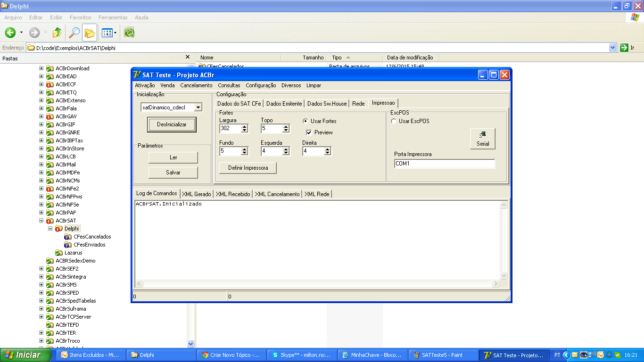644x362 pixels.
Task: Switch to XML Gerado tab
Action: 197,194
